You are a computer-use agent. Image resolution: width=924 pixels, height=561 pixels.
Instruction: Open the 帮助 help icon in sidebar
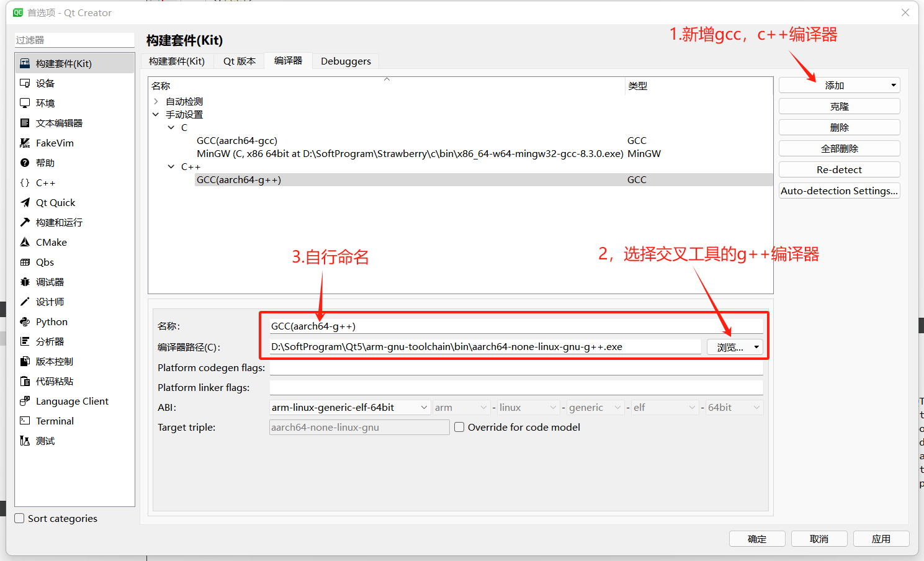coord(25,163)
